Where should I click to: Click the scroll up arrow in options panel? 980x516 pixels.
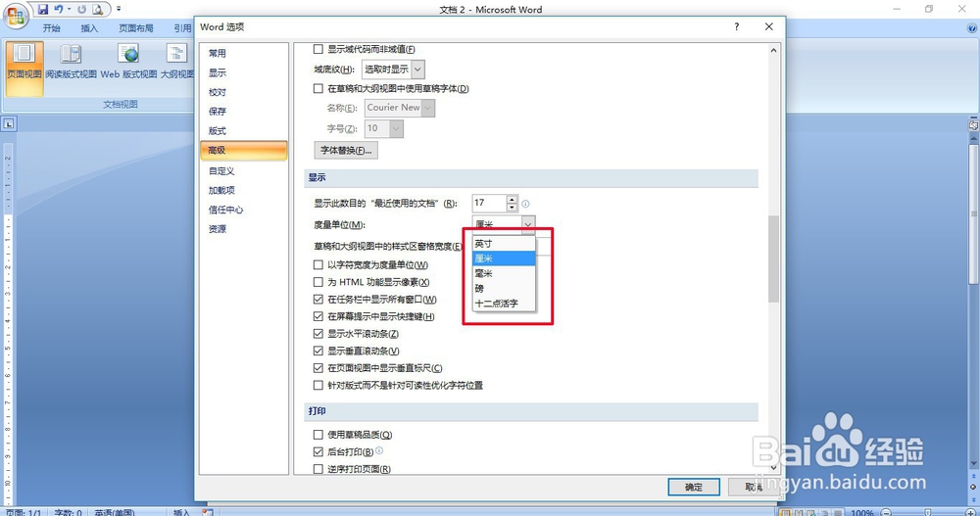[x=774, y=50]
